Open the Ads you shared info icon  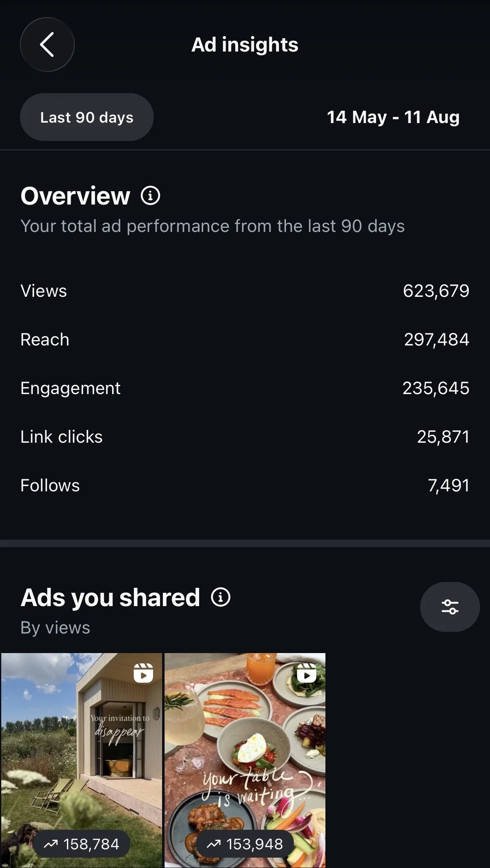[221, 597]
